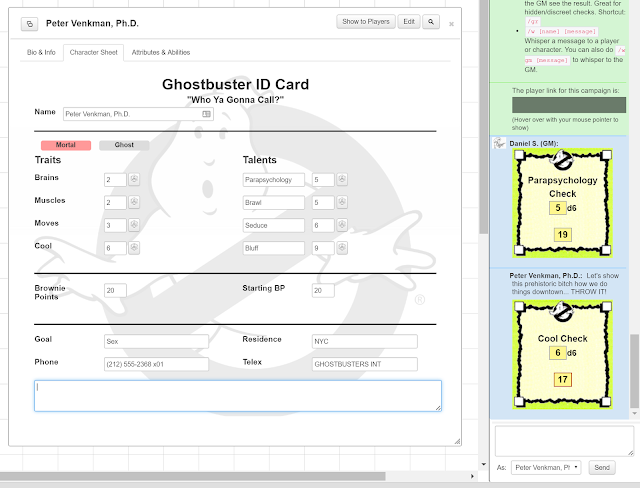
Task: Click the magnifier zoom button in header
Action: (x=431, y=22)
